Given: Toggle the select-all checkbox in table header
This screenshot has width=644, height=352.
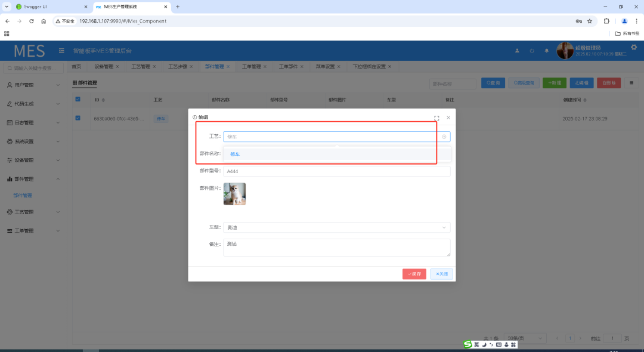Looking at the screenshot, I should (x=78, y=100).
